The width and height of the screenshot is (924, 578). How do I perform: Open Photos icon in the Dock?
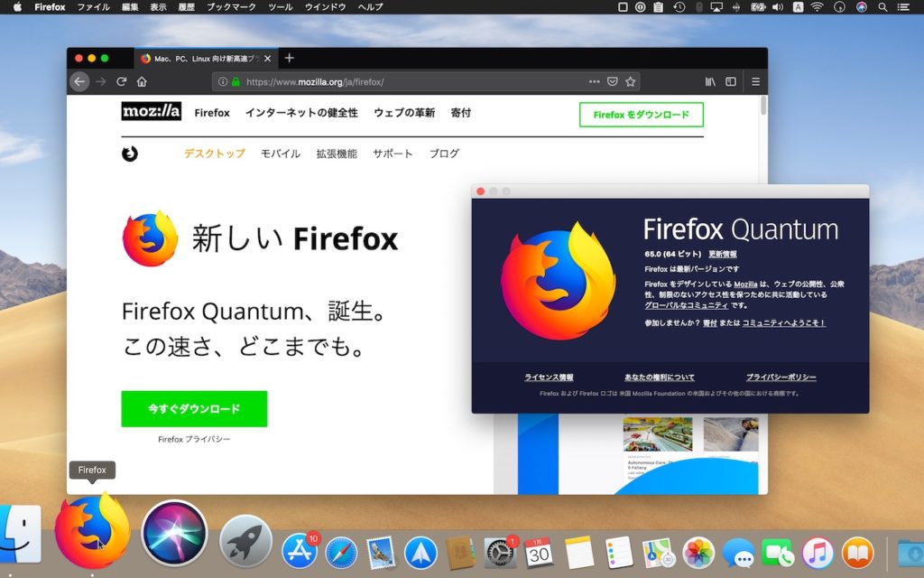[698, 554]
